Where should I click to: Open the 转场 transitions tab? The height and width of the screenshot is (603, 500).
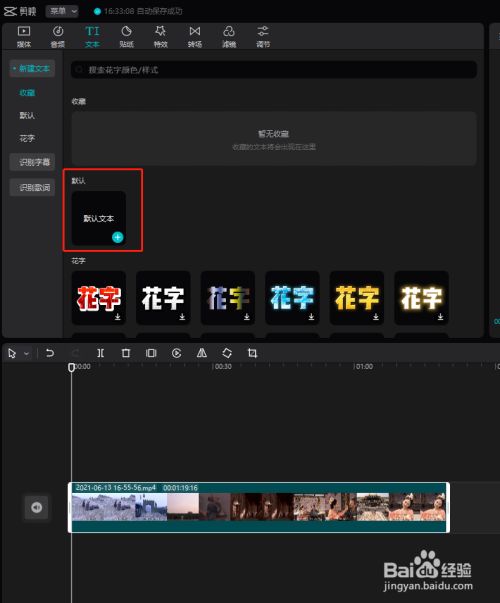195,37
